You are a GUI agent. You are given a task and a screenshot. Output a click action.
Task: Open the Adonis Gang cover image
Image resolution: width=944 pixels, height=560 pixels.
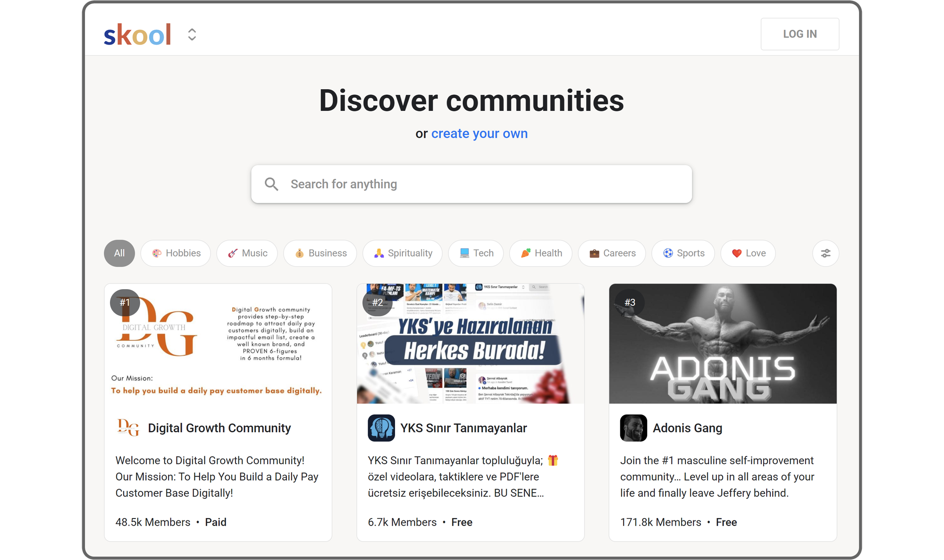[723, 343]
